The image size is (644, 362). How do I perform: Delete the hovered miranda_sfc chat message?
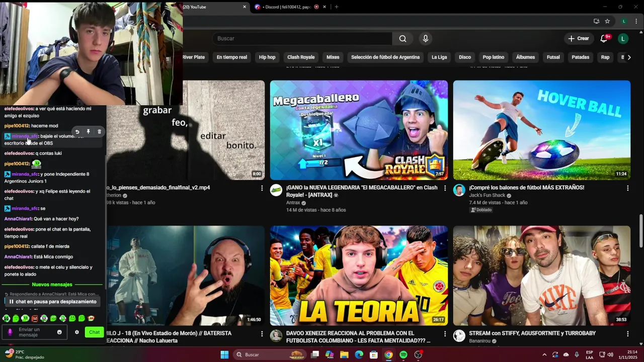pos(99,132)
